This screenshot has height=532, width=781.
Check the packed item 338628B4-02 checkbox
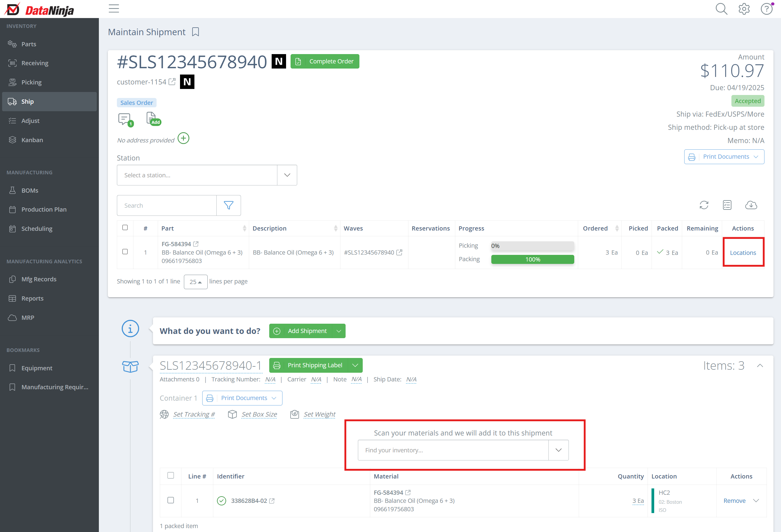pyautogui.click(x=171, y=500)
